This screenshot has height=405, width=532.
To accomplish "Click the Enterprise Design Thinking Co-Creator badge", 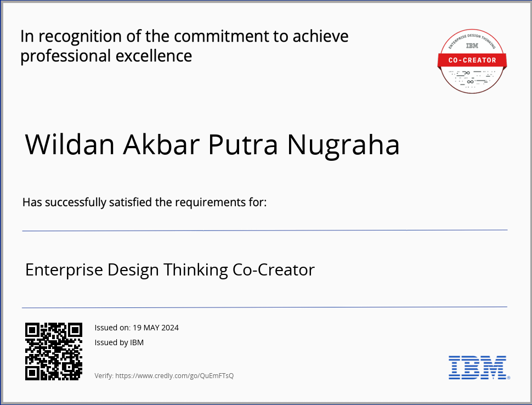I will click(472, 61).
